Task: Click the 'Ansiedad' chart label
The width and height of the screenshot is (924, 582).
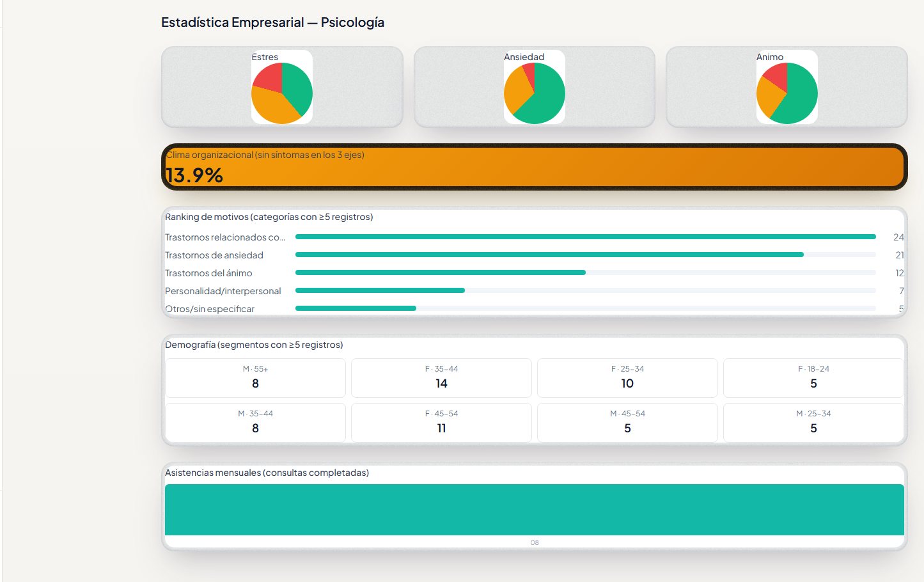Action: (x=524, y=57)
